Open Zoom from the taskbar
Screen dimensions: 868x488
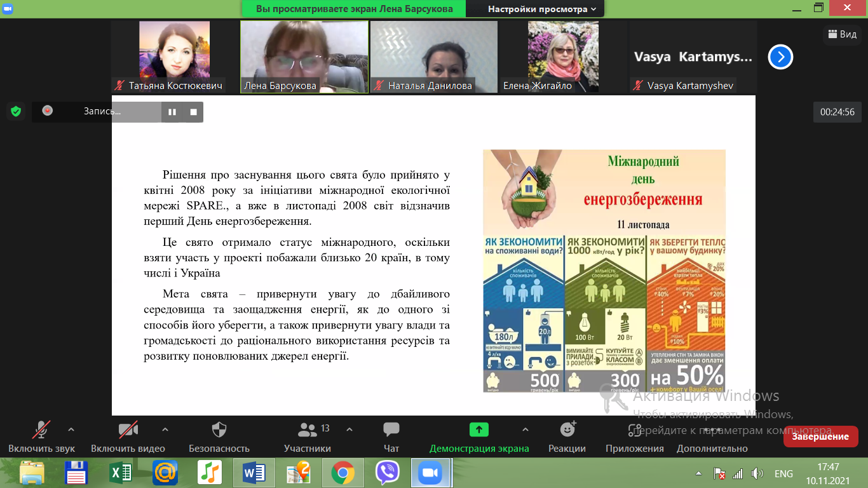tap(430, 473)
